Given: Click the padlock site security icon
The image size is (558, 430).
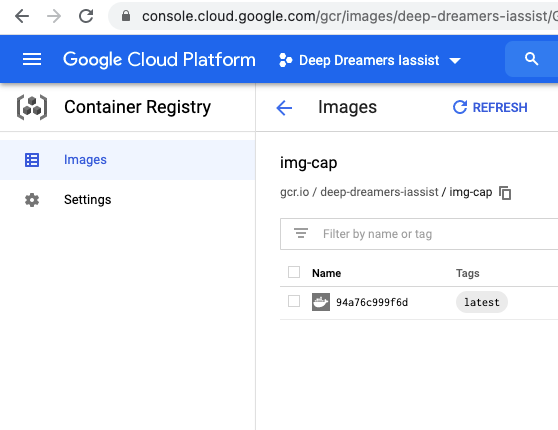Looking at the screenshot, I should 126,16.
